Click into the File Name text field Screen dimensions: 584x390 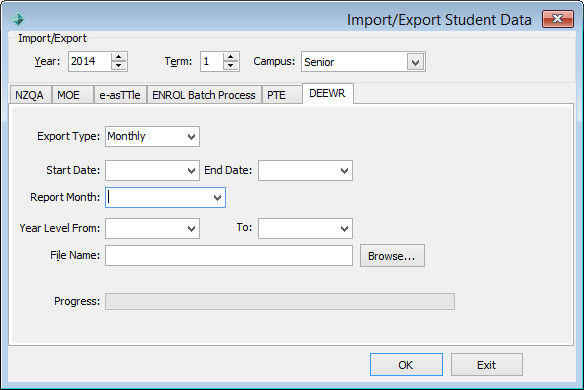tap(229, 256)
